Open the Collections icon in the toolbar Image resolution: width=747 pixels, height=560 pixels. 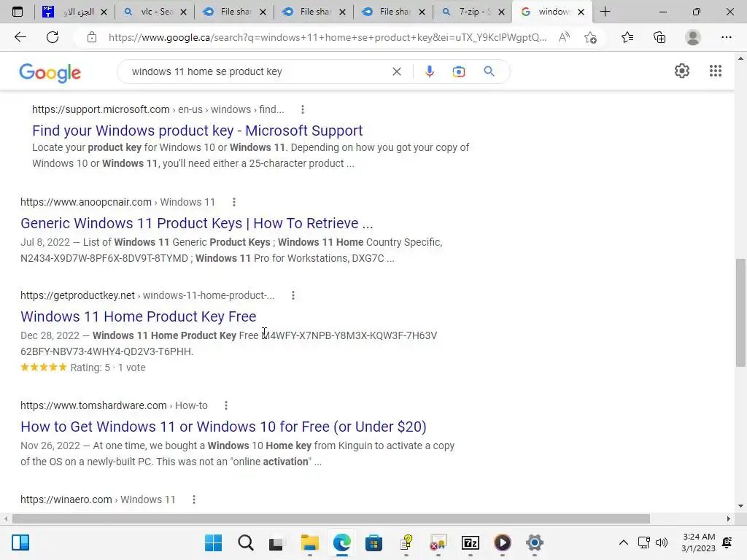(659, 37)
